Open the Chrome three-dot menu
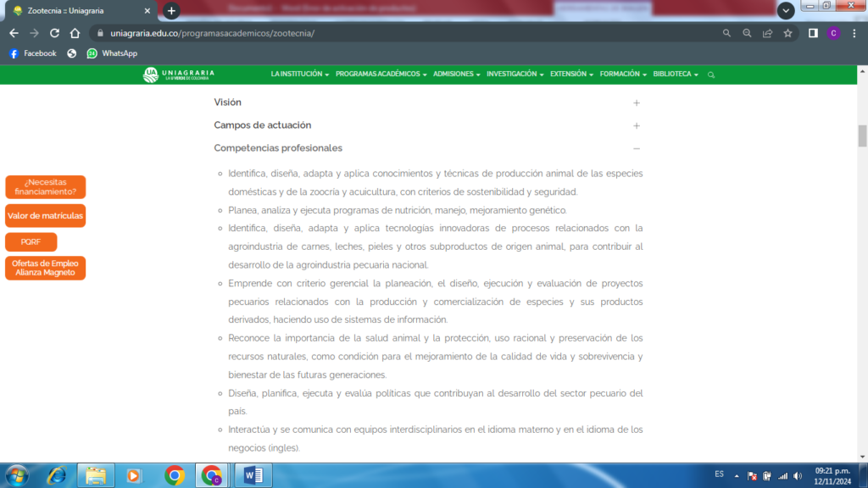 pos(854,33)
